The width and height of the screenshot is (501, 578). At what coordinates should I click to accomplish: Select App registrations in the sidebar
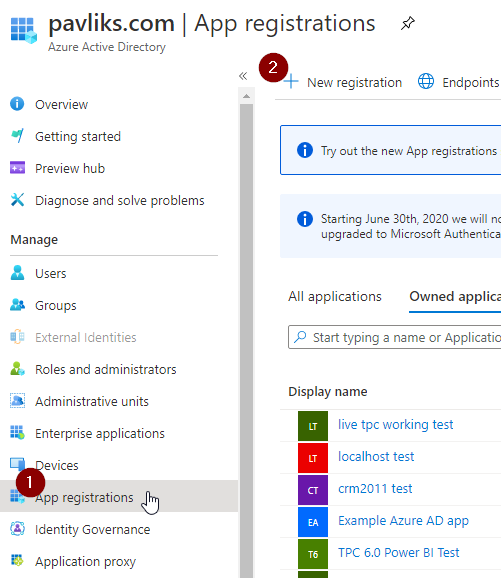pos(119,496)
